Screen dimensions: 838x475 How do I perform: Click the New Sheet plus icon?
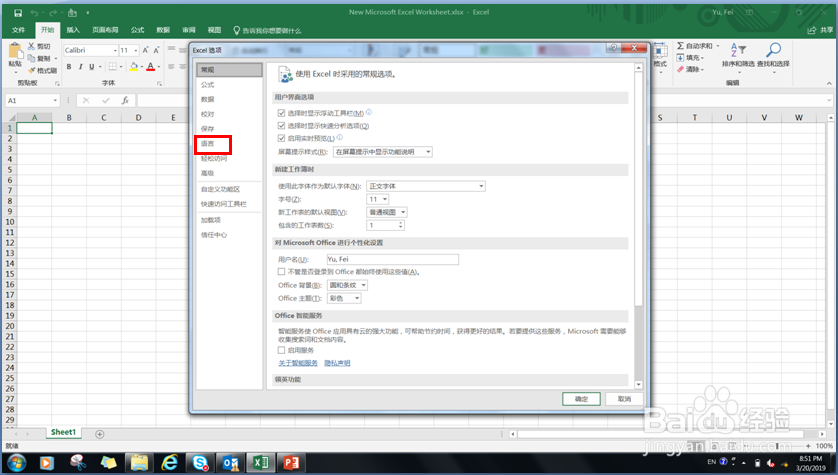click(99, 434)
